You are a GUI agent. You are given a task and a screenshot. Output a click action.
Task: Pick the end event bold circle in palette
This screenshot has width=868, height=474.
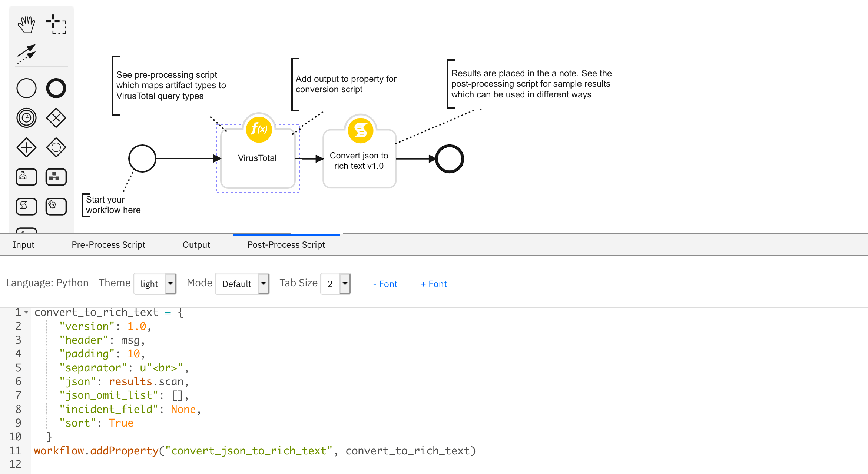point(56,88)
